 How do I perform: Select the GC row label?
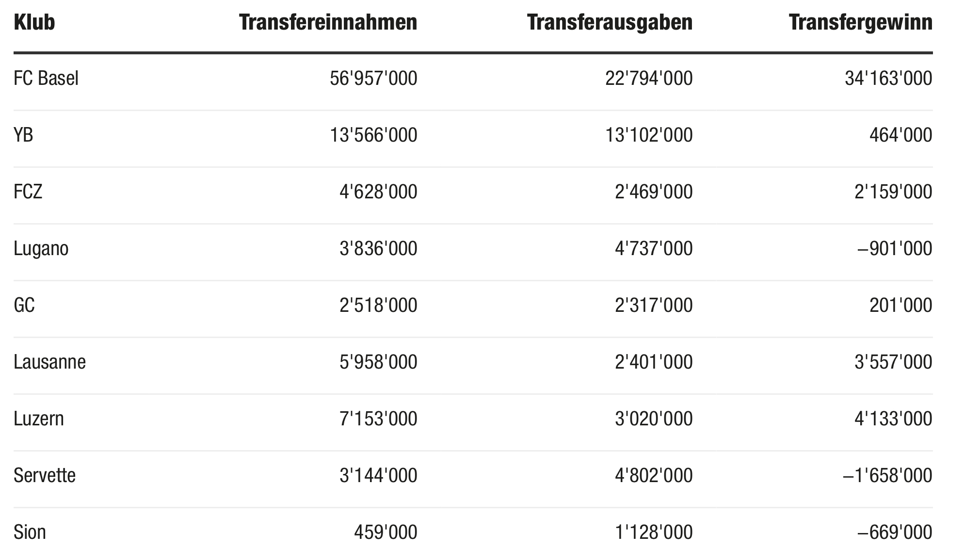tap(24, 305)
